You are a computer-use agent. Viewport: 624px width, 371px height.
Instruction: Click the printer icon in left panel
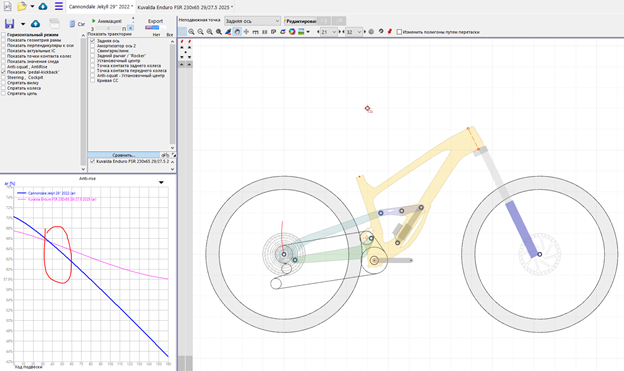[x=54, y=24]
